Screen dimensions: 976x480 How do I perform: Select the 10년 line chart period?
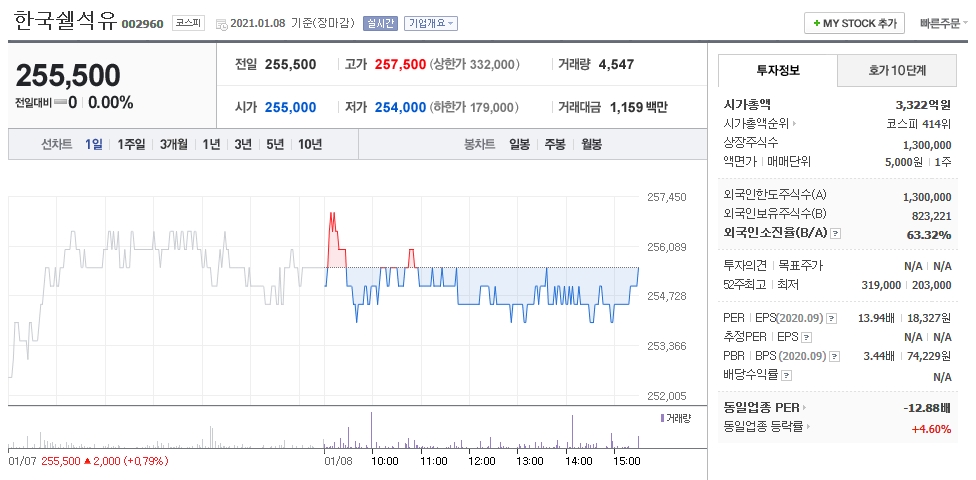310,144
